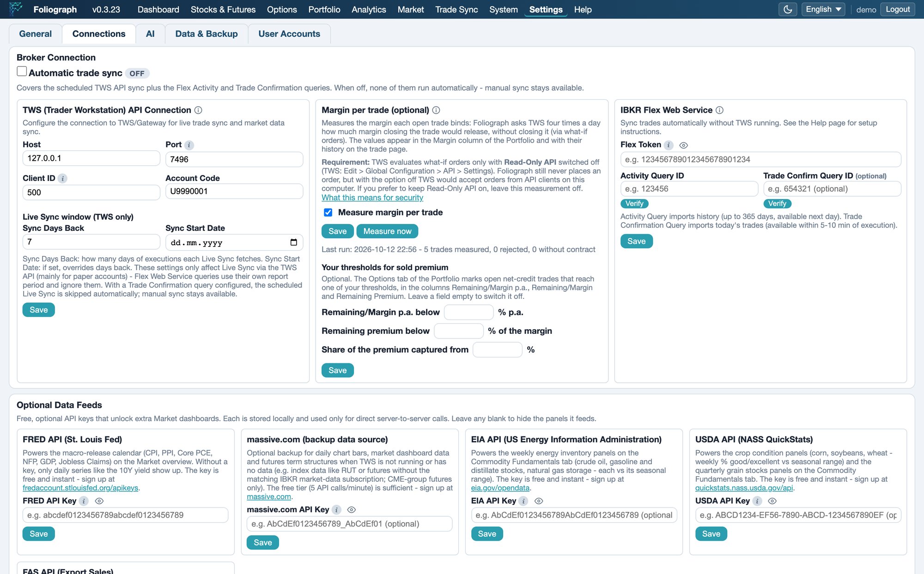Screen dimensions: 924x574
Task: Verify the Activity Query ID
Action: (634, 204)
